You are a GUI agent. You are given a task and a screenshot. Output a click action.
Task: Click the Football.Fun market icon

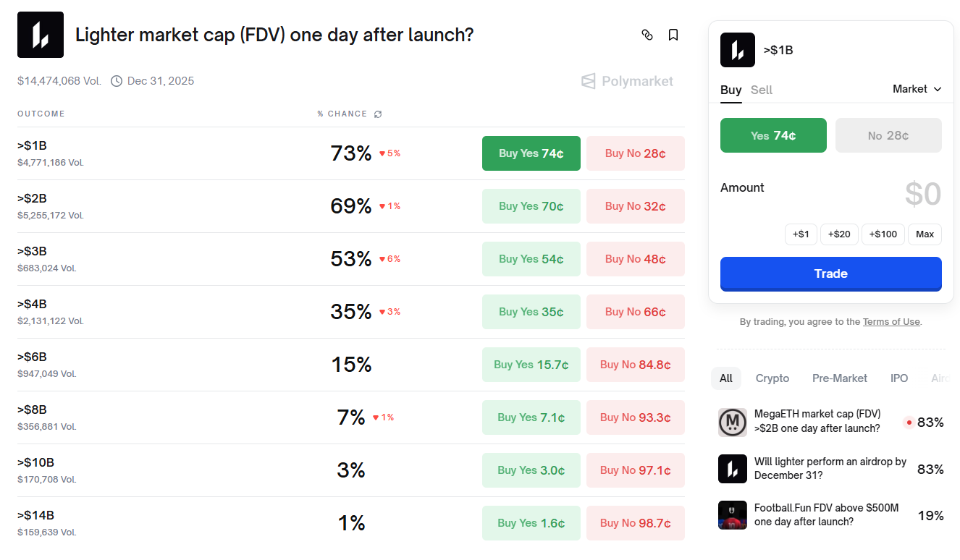732,515
